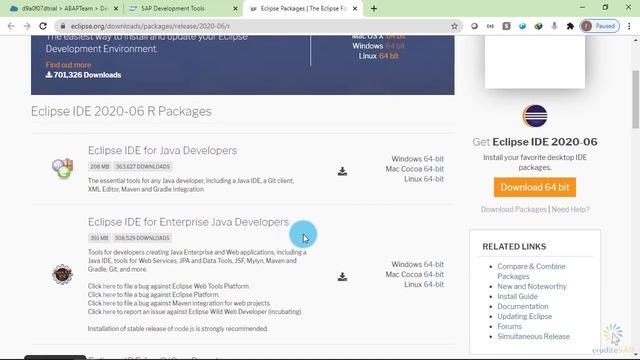This screenshot has height=360, width=640.
Task: Click the Enterprise Java Developers package icon
Action: [62, 274]
